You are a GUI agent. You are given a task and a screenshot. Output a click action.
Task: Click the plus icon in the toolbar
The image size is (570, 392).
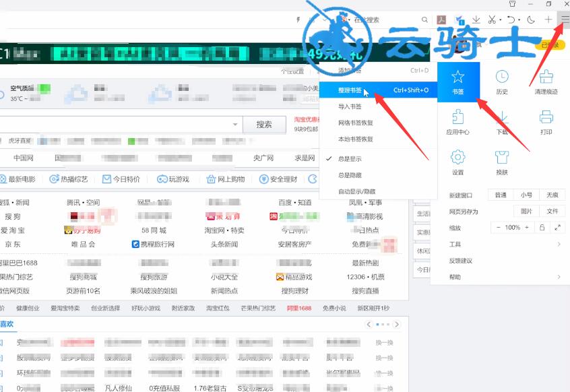coord(548,20)
